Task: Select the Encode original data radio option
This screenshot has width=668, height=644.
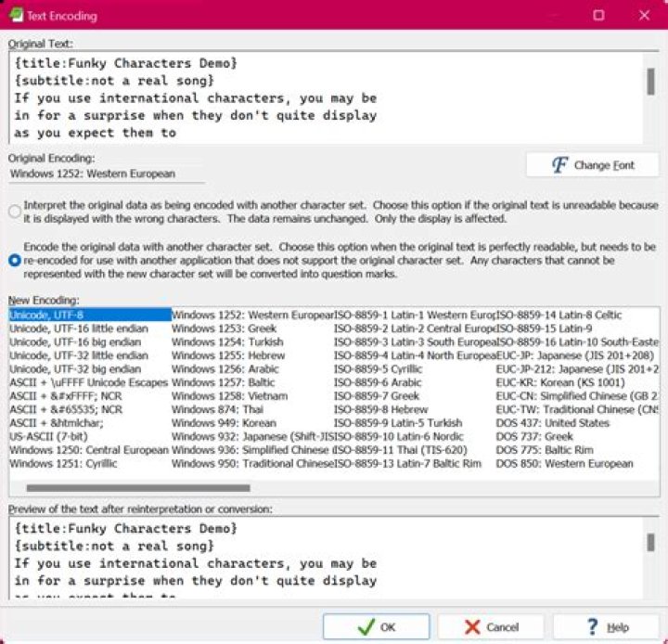Action: (15, 260)
